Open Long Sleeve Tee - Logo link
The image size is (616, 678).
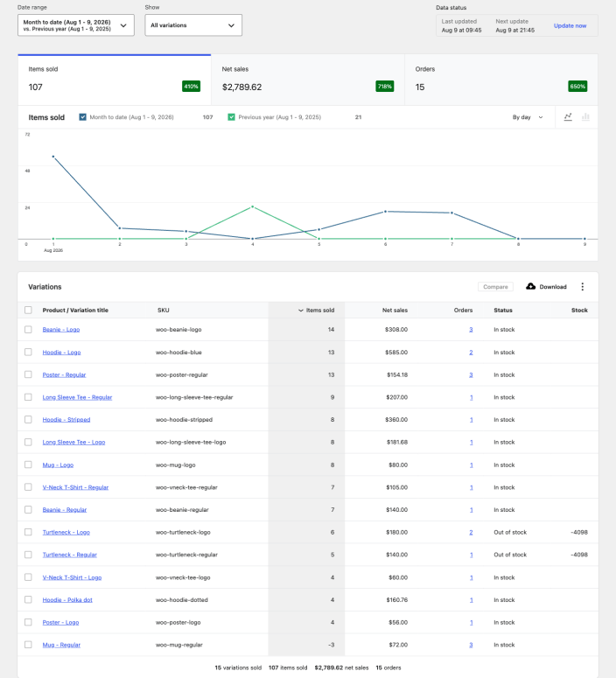click(x=73, y=442)
